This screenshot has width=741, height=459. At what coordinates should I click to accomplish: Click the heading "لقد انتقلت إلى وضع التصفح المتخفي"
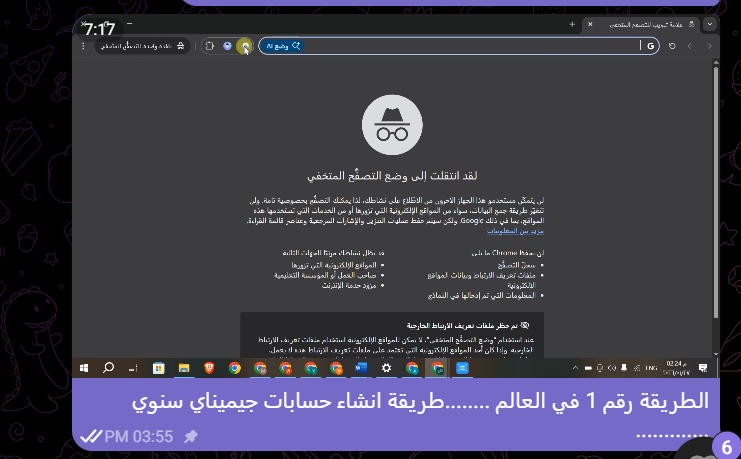(x=392, y=176)
